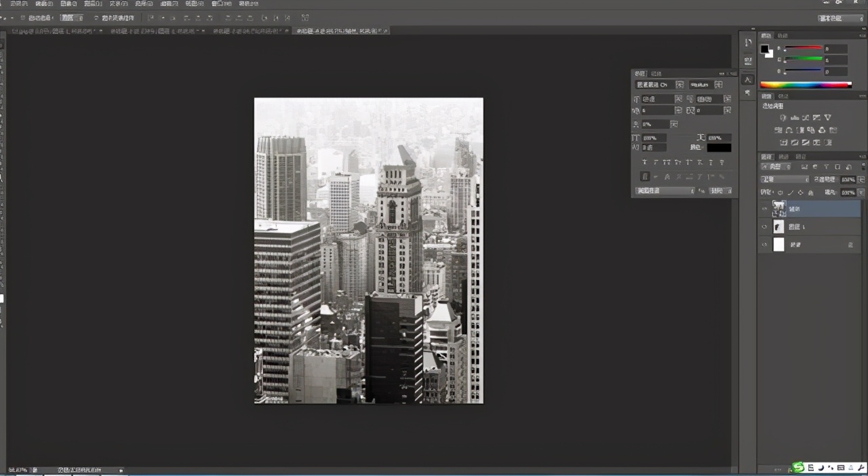This screenshot has width=868, height=476.
Task: Click the Underline style button
Action: (711, 161)
